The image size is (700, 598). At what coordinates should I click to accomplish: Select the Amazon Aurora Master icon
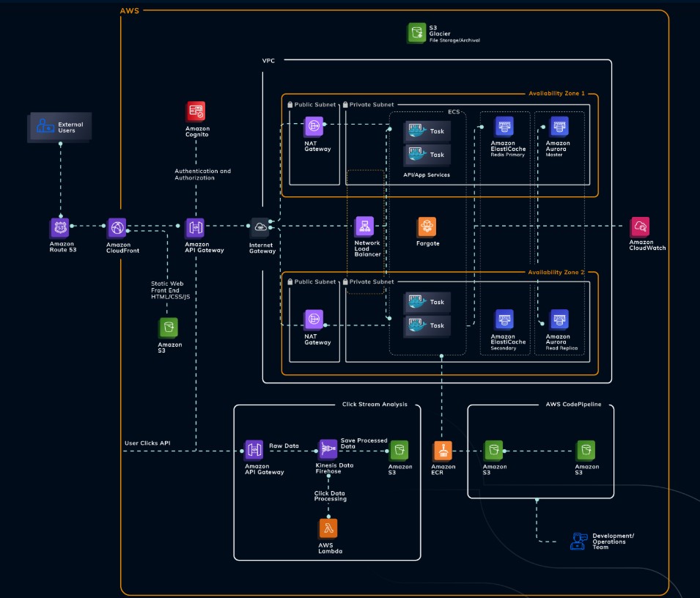(559, 127)
